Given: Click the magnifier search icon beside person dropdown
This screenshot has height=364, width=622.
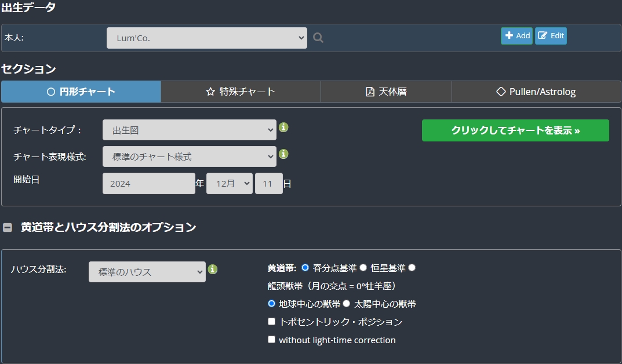Looking at the screenshot, I should click(318, 38).
